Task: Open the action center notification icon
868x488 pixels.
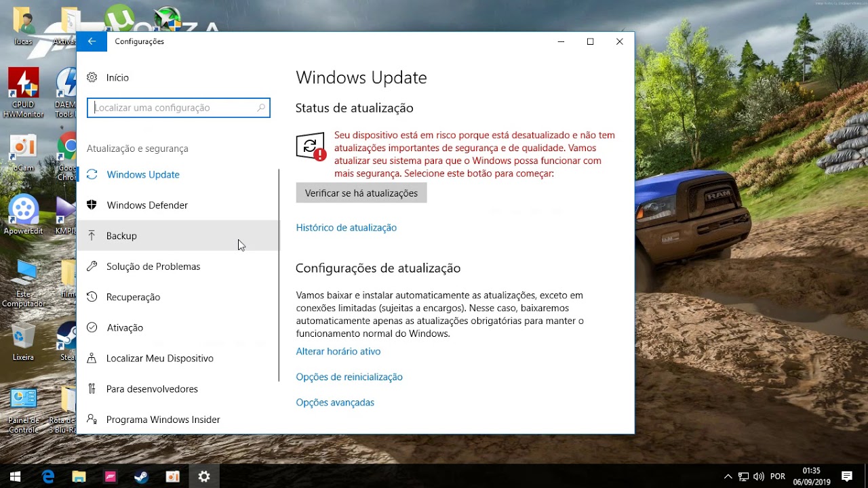Action: 846,476
